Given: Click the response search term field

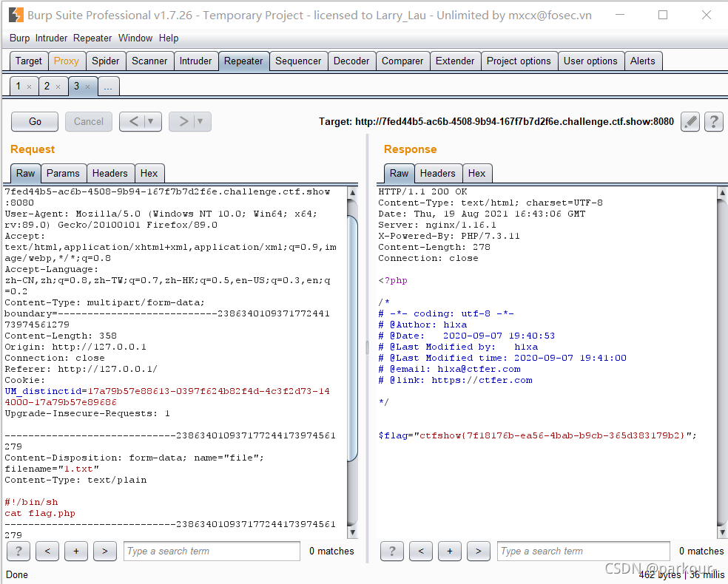Looking at the screenshot, I should pos(584,551).
